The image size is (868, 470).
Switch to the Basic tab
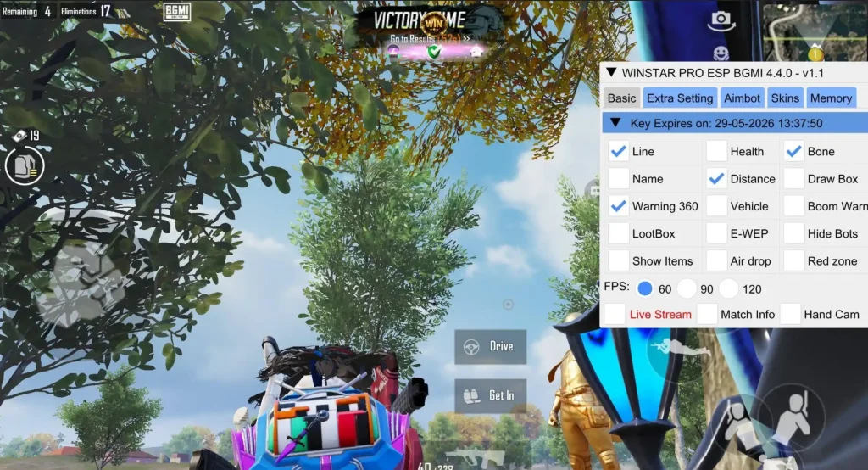coord(621,98)
